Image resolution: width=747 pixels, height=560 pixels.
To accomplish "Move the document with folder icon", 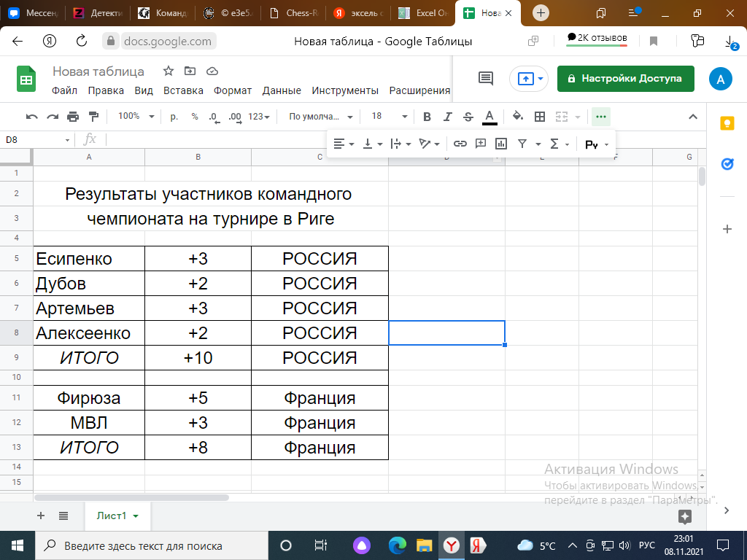I will pyautogui.click(x=190, y=71).
